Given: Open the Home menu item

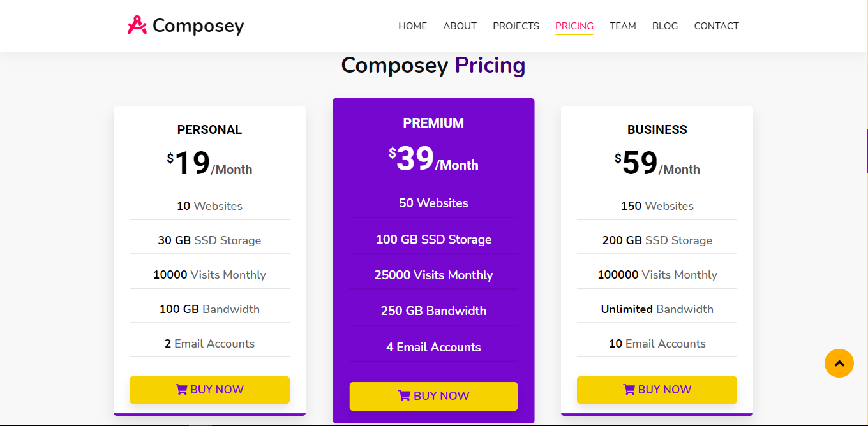Looking at the screenshot, I should tap(412, 26).
